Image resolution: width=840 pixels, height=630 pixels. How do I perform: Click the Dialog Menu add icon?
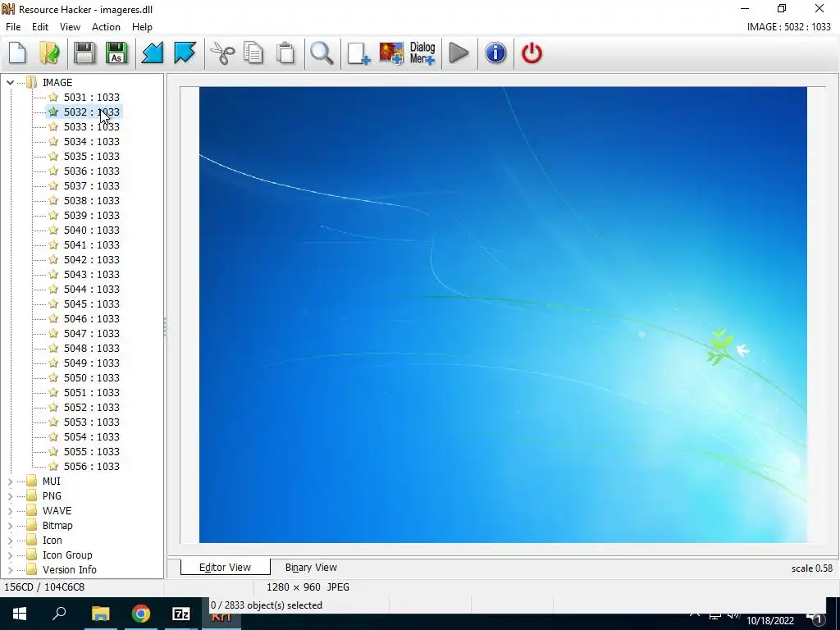422,53
